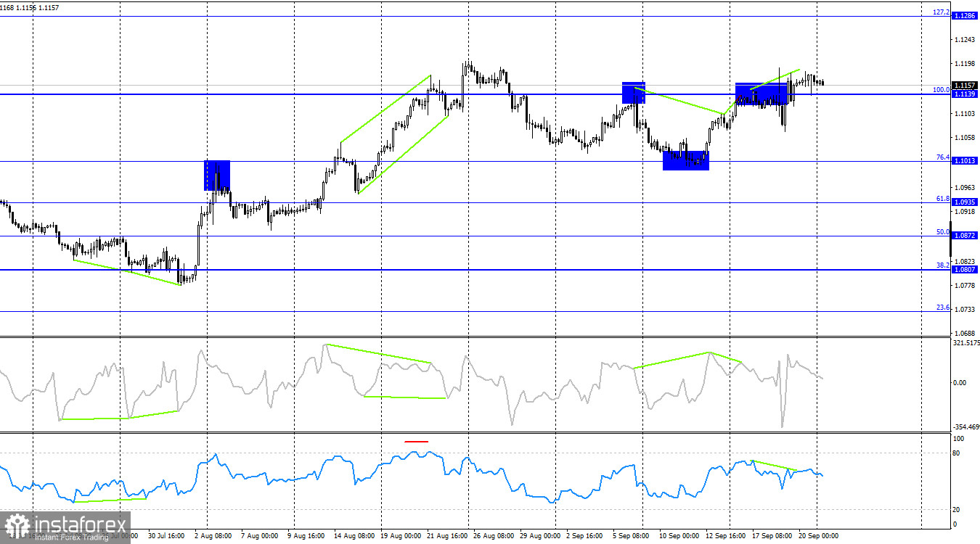980x544 pixels.
Task: Click the 1.0963 axis price label
Action: point(965,187)
